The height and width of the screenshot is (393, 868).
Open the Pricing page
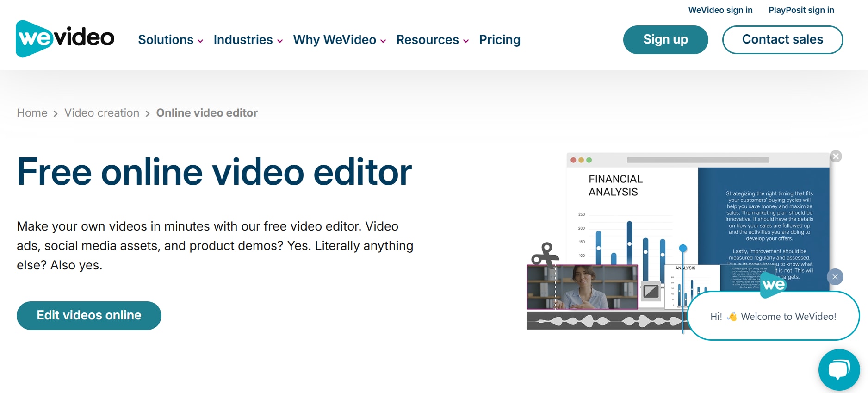[500, 40]
